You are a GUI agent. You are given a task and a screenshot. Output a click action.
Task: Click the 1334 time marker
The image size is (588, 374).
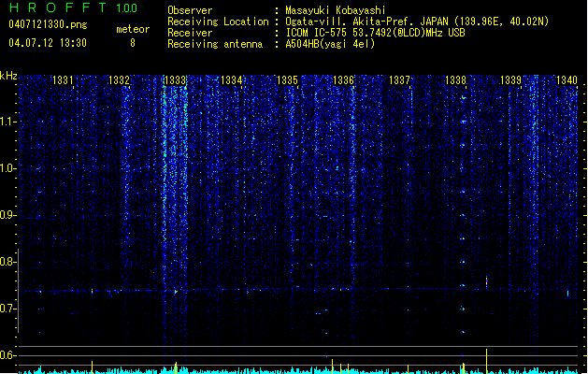pos(232,79)
